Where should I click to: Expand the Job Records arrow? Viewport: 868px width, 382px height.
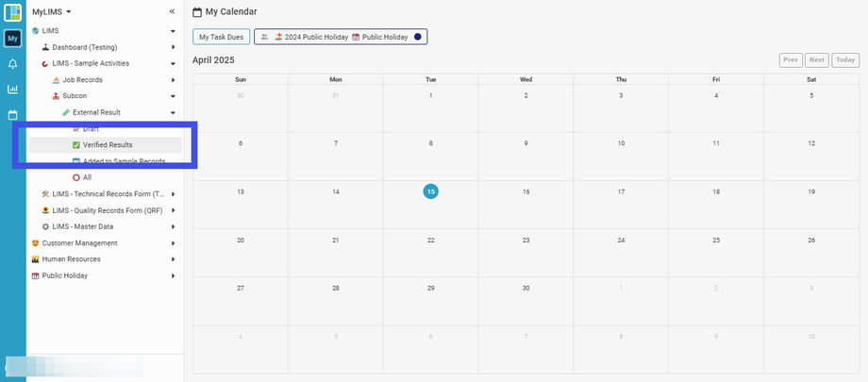(x=173, y=80)
